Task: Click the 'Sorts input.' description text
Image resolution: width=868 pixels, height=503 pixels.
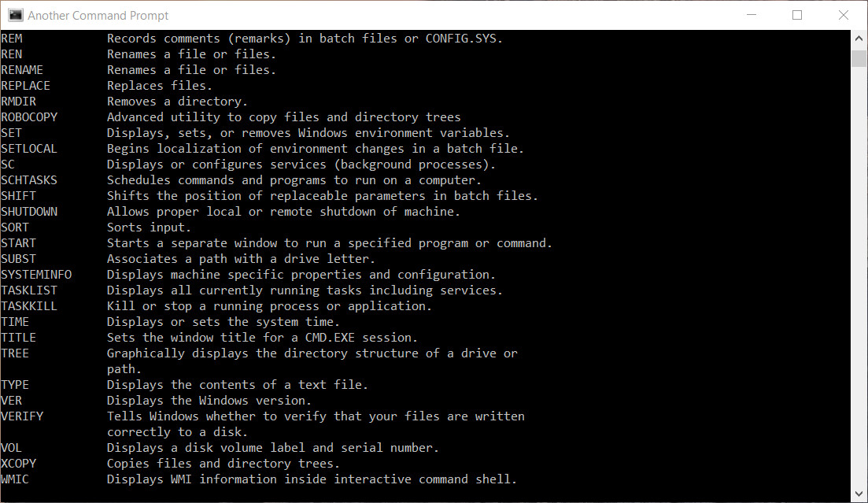Action: click(149, 227)
